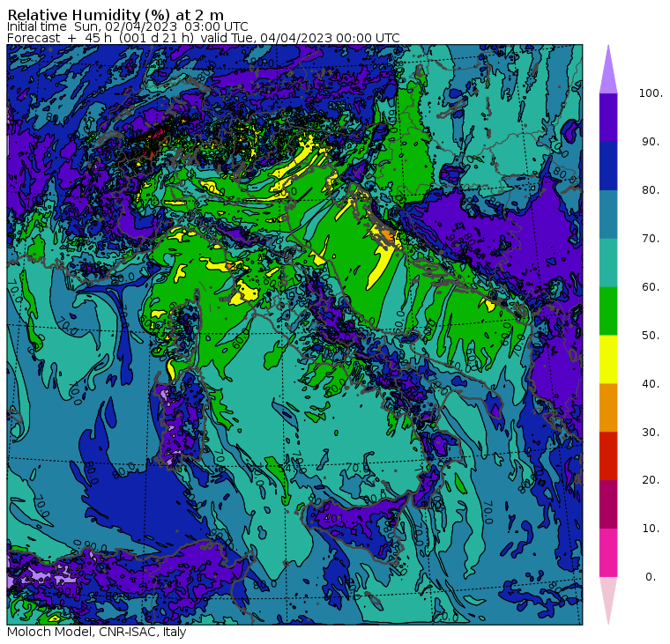Click the yellow 40–50 colorbar segment

click(608, 359)
